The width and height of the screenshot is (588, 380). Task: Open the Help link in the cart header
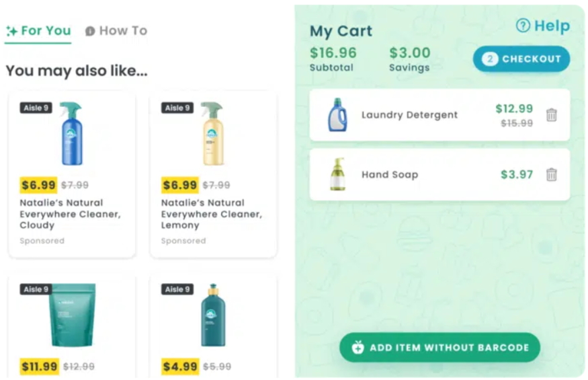click(543, 26)
